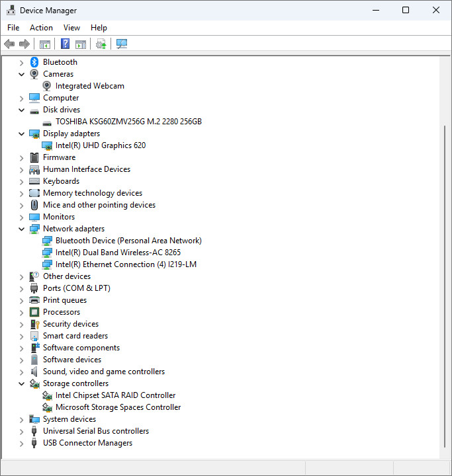452x476 pixels.
Task: Click the Human Interface Devices icon
Action: pos(34,170)
